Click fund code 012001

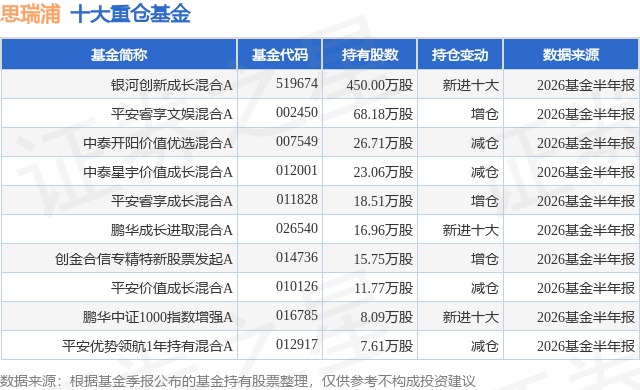297,170
